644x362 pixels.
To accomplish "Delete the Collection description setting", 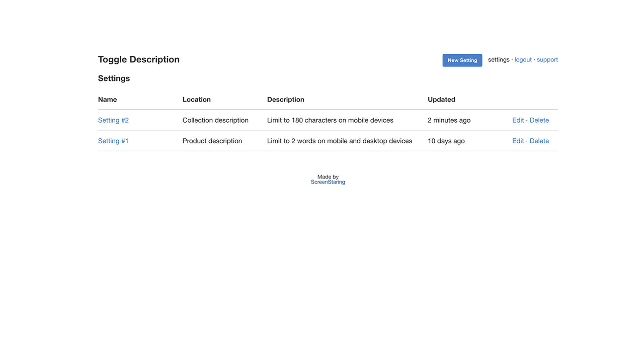I will click(539, 120).
